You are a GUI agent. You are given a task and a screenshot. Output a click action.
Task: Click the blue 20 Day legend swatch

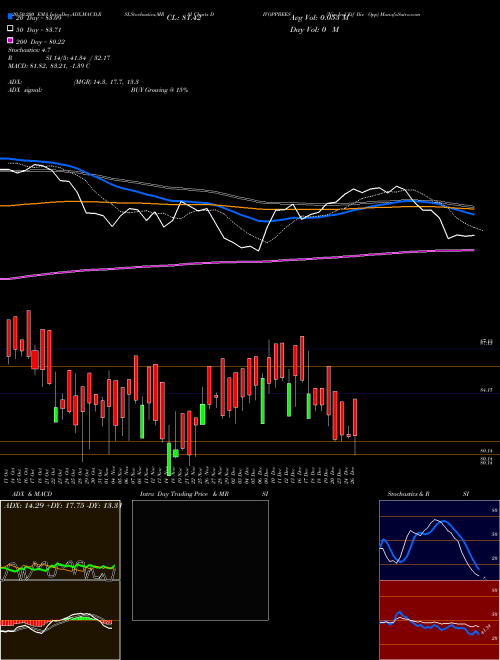[10, 17]
